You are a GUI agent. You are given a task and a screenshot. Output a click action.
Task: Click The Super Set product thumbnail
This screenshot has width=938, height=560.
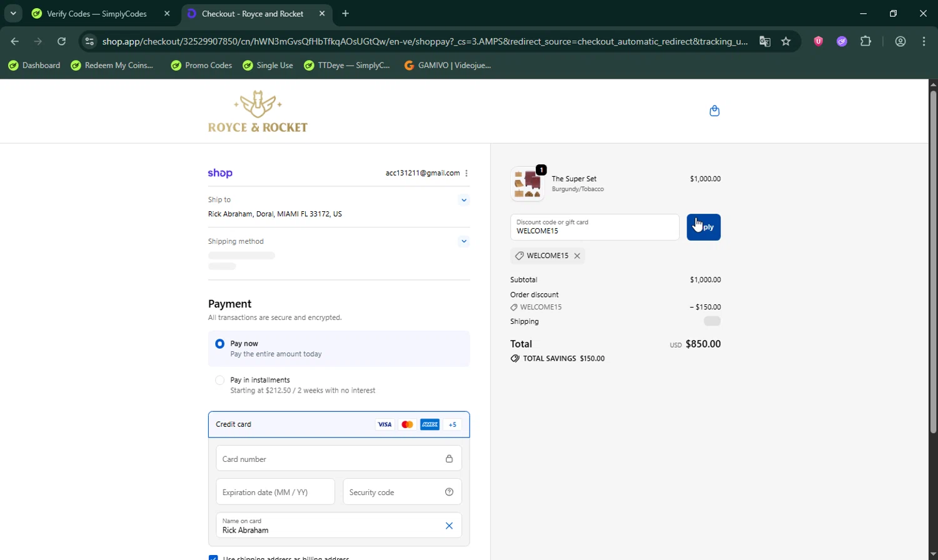[x=527, y=183]
